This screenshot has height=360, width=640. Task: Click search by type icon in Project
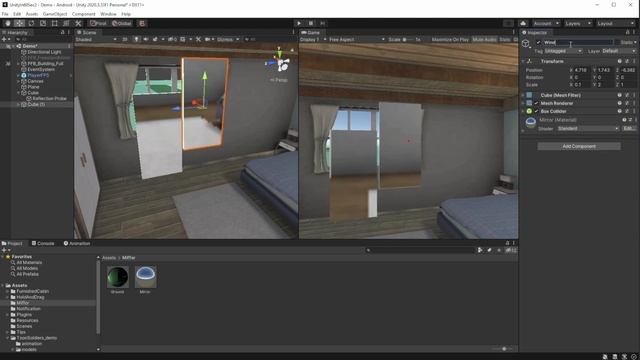[x=480, y=250]
